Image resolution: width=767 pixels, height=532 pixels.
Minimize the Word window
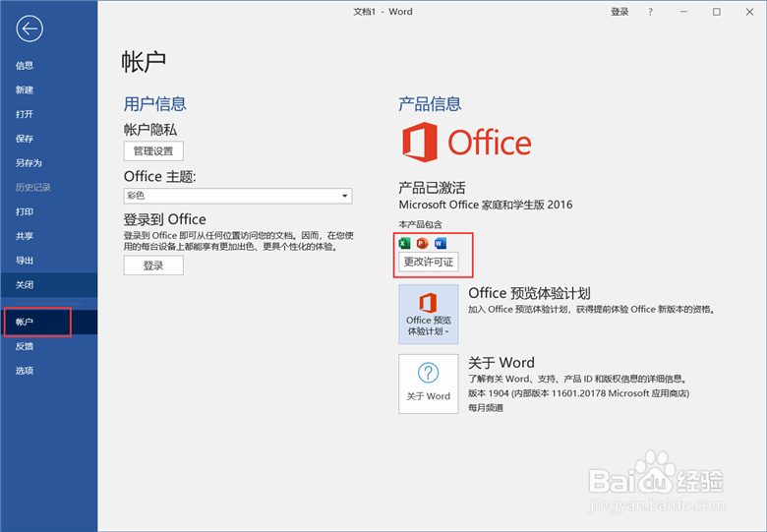tap(683, 12)
